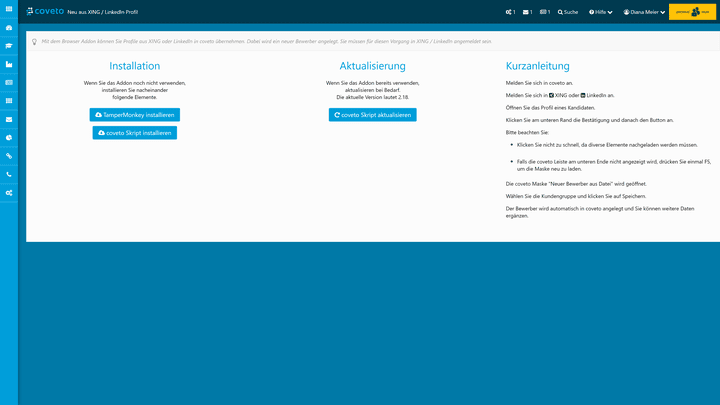Screen dimensions: 720x405
Task: Click the Aktualisierung heading
Action: 372,66
